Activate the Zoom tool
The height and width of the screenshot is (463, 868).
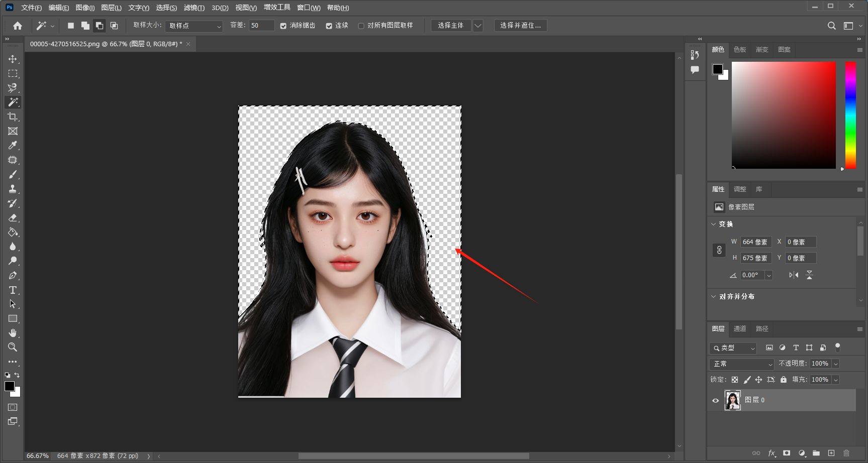click(13, 347)
